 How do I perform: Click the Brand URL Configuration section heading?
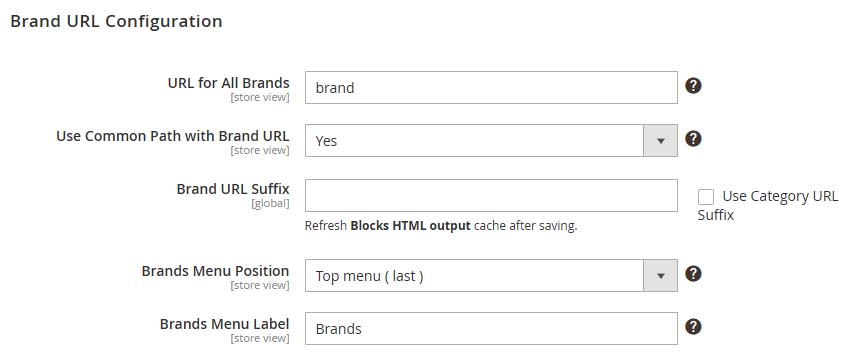pos(116,21)
